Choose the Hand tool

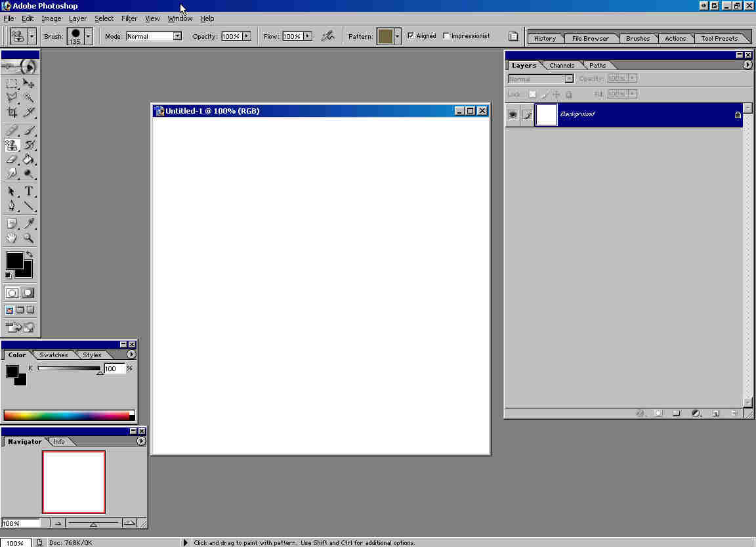pyautogui.click(x=12, y=238)
